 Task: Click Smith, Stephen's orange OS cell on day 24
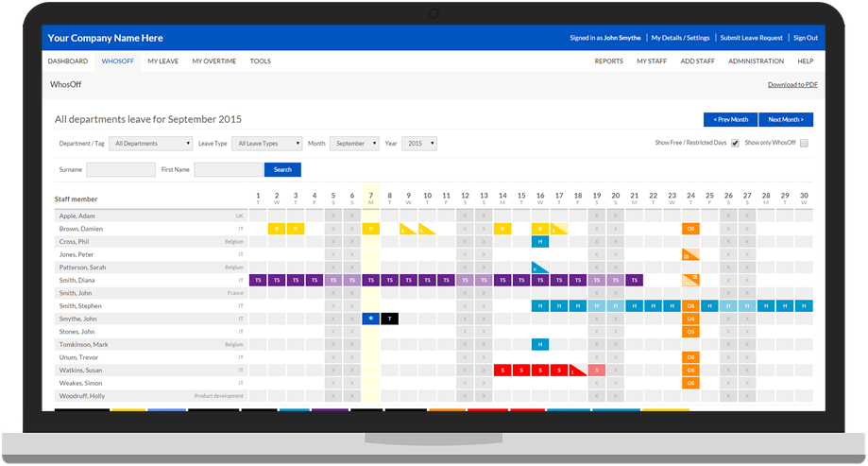click(x=690, y=306)
